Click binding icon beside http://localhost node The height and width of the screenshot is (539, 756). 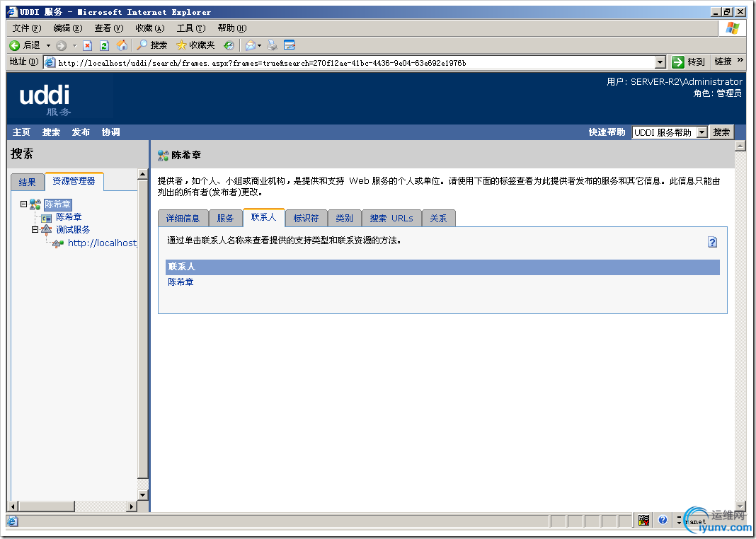(58, 243)
